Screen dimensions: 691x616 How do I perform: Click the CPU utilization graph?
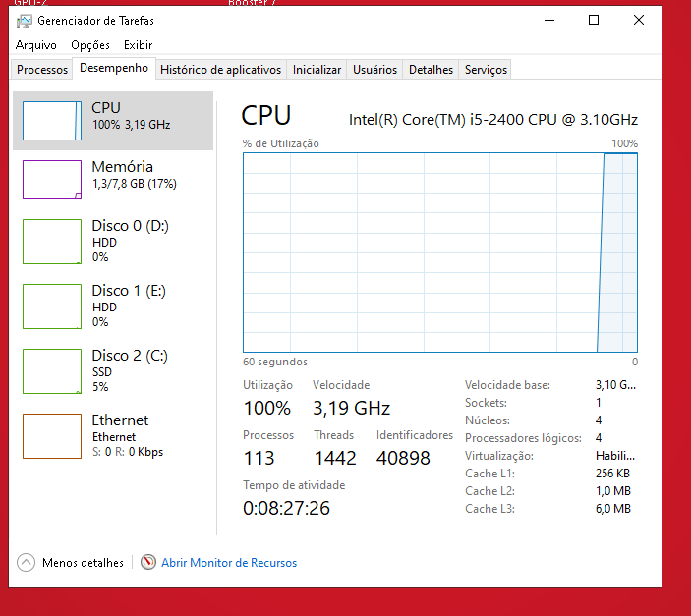point(439,252)
